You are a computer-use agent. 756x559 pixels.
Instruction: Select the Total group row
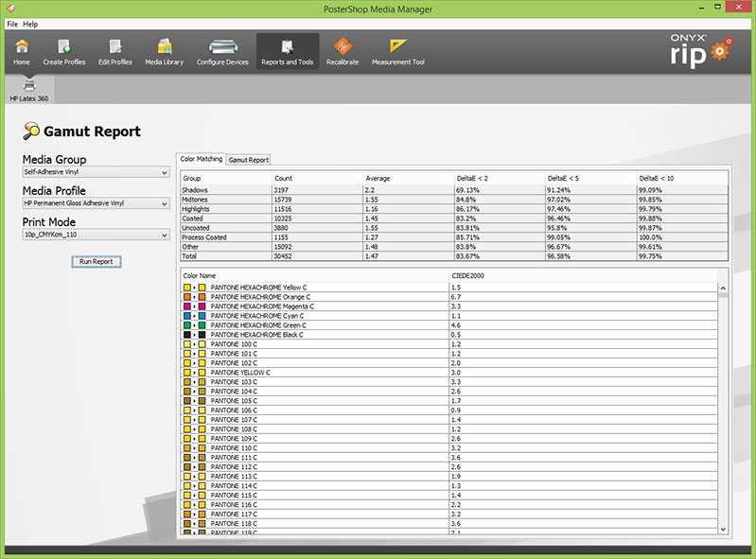pos(454,256)
